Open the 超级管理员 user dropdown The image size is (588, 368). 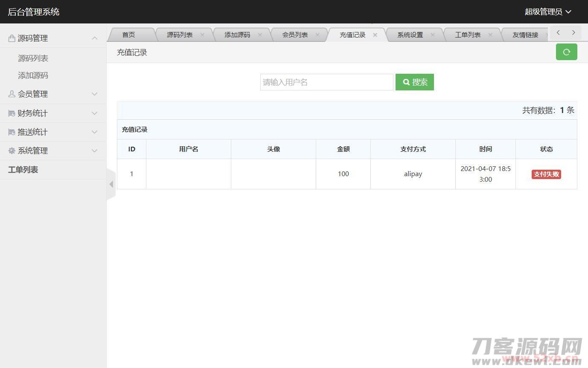tap(547, 12)
